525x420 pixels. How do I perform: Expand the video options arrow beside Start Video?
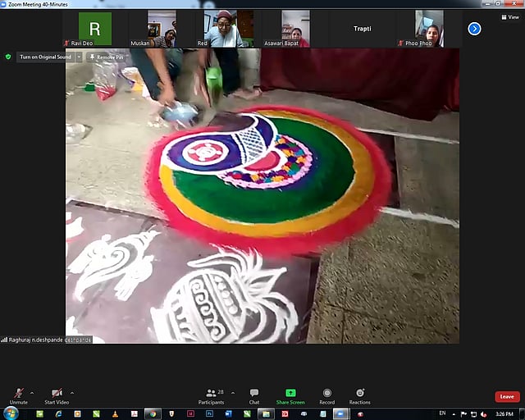72,393
